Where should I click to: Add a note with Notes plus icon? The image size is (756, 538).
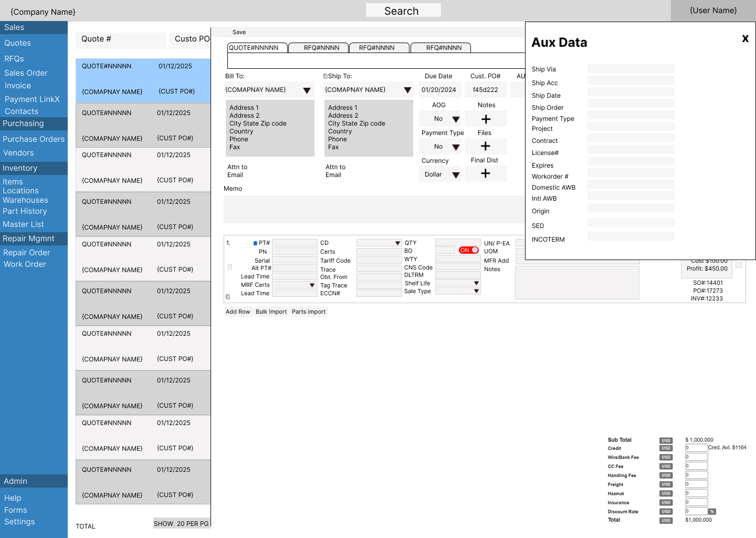486,119
